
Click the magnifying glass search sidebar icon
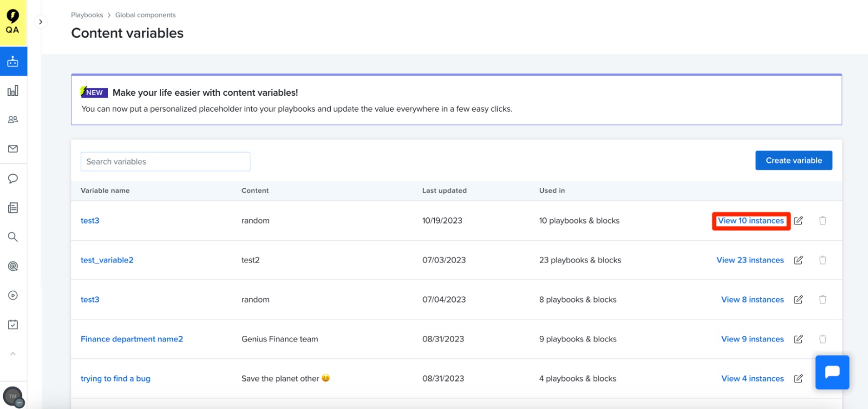coord(13,237)
